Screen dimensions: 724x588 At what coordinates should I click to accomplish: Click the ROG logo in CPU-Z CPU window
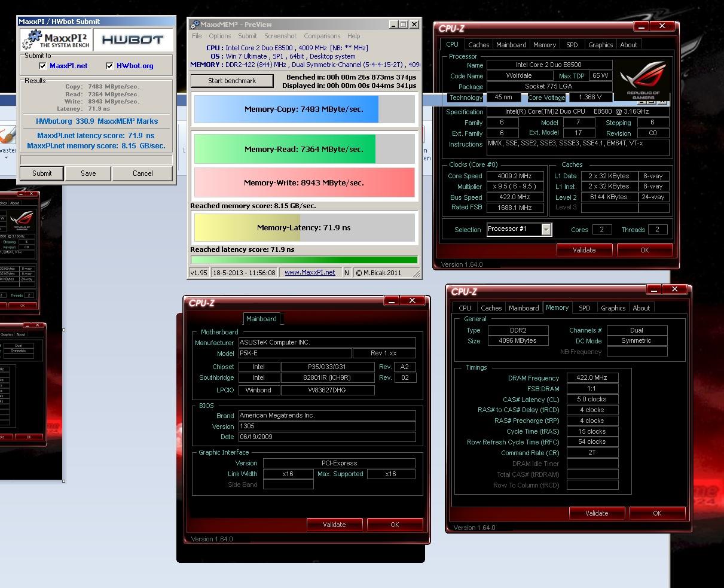pos(643,81)
